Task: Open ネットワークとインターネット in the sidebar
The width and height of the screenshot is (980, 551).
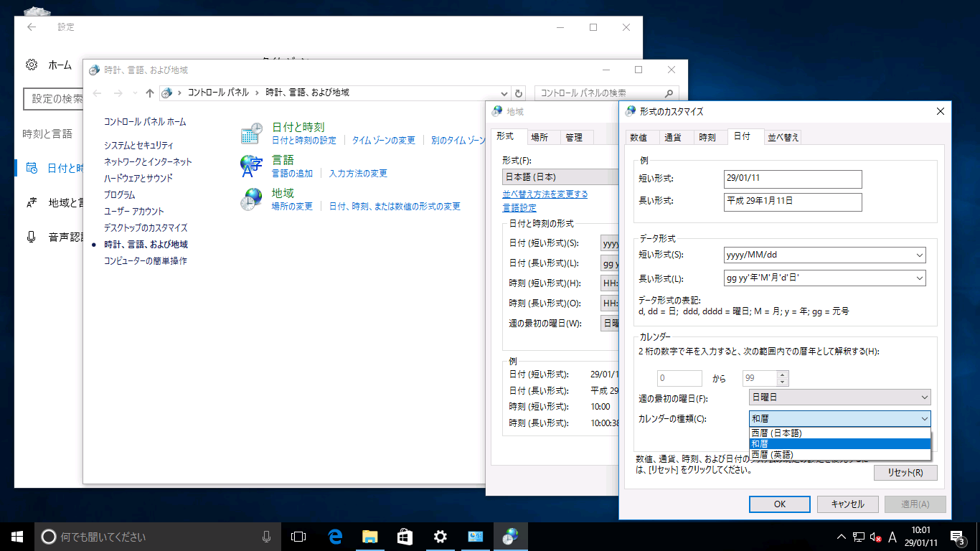Action: tap(148, 162)
